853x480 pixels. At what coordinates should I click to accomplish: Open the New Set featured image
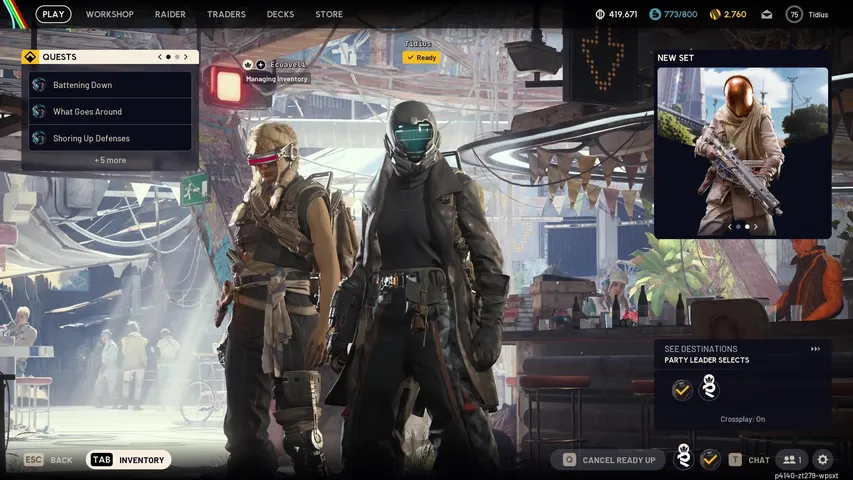click(x=743, y=152)
